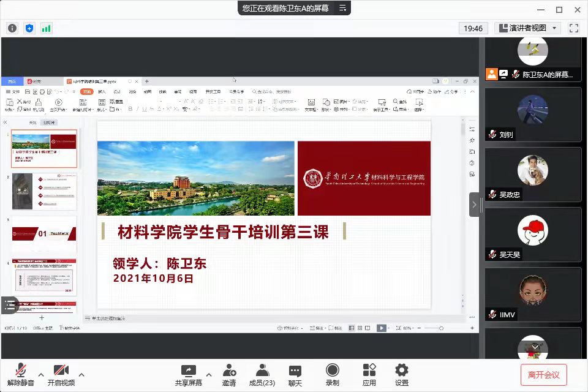Check the green network signal icon
588x392 pixels.
47,28
